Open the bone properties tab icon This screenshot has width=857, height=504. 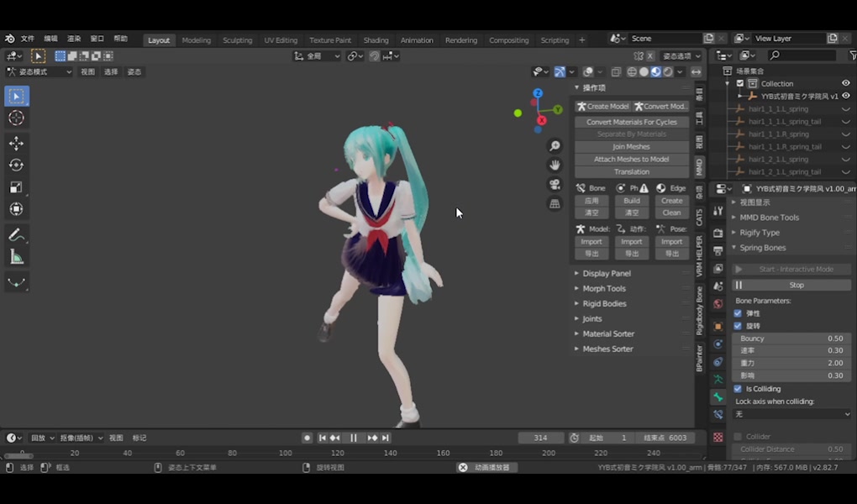click(718, 397)
